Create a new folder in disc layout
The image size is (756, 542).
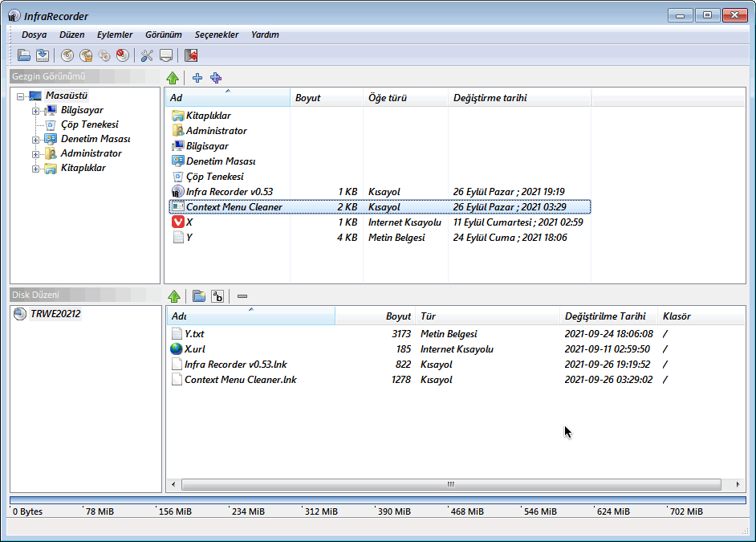(199, 296)
